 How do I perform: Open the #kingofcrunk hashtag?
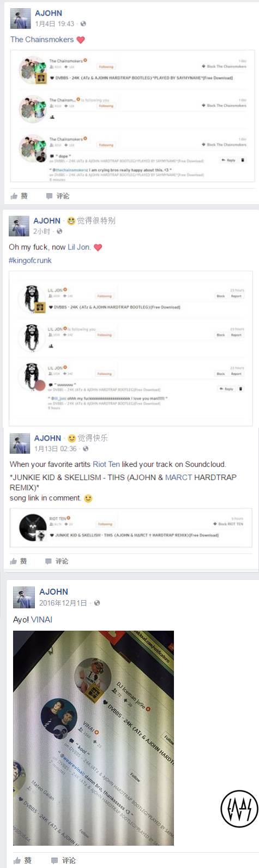pyautogui.click(x=30, y=260)
